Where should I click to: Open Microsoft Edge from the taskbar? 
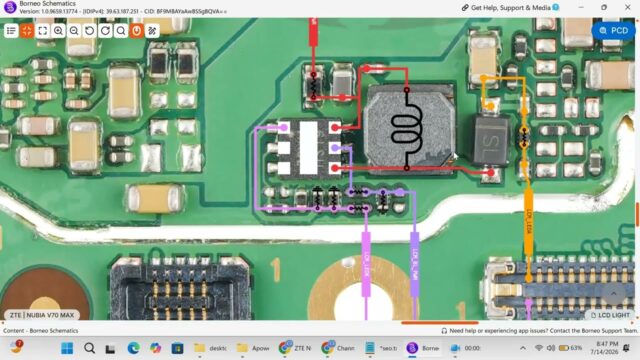tap(133, 348)
